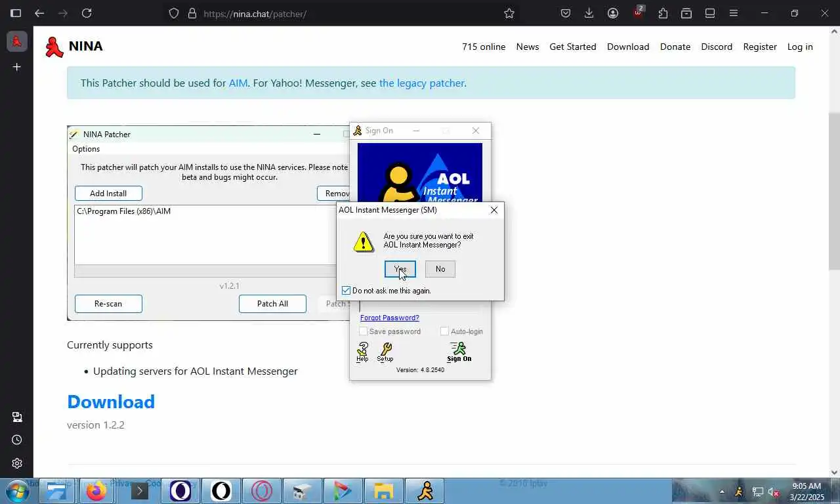Toggle the Auto-login checkbox
840x504 pixels.
444,331
